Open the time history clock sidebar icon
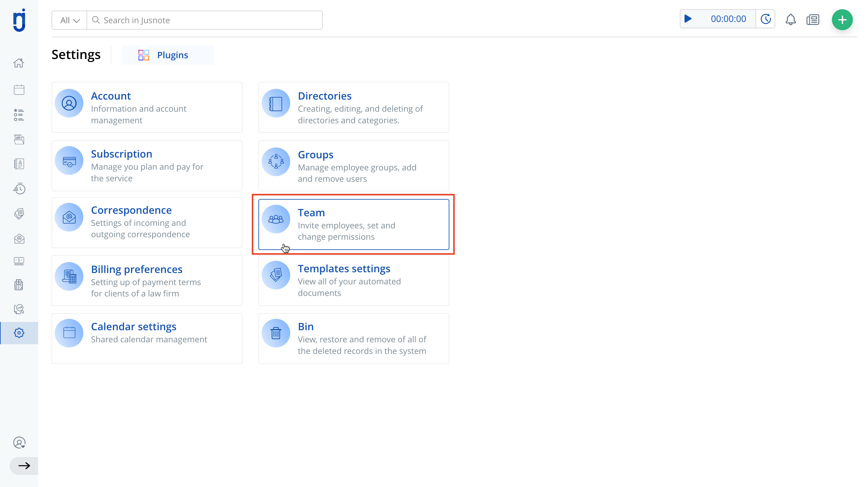The width and height of the screenshot is (868, 487). pyautogui.click(x=19, y=189)
